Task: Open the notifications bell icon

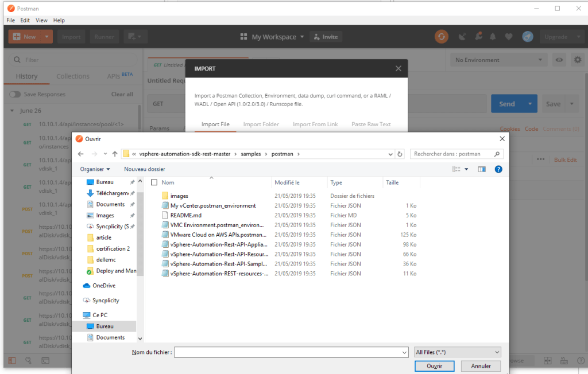Action: 493,37
